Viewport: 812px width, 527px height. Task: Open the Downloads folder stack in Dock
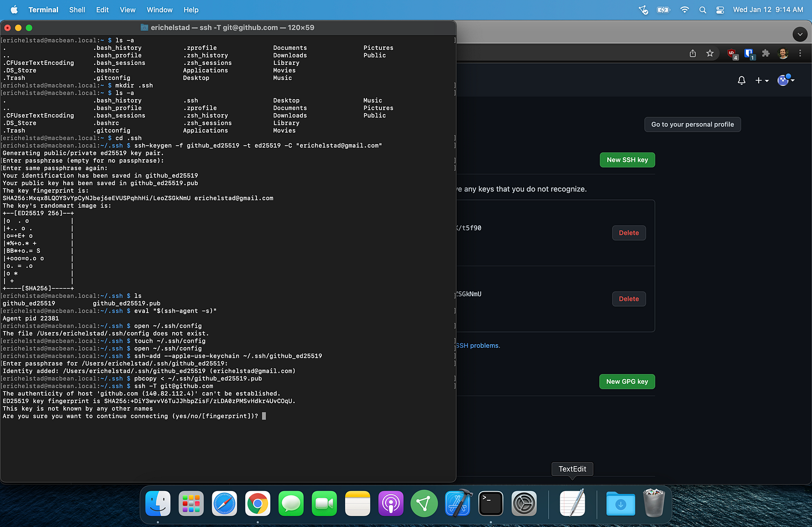pos(621,503)
